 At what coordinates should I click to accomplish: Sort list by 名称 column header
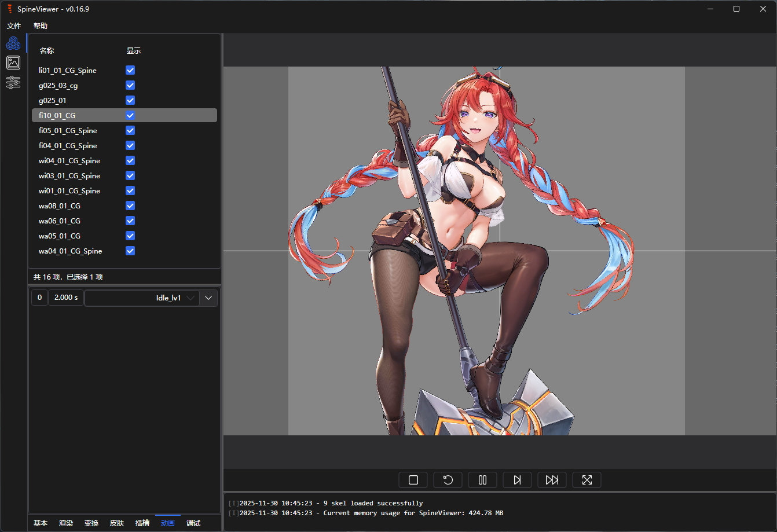point(47,51)
